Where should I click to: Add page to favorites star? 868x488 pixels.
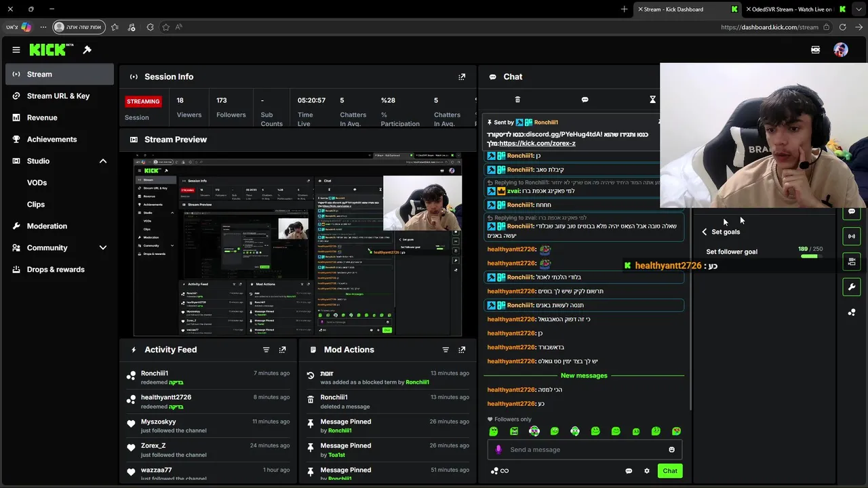tap(166, 27)
